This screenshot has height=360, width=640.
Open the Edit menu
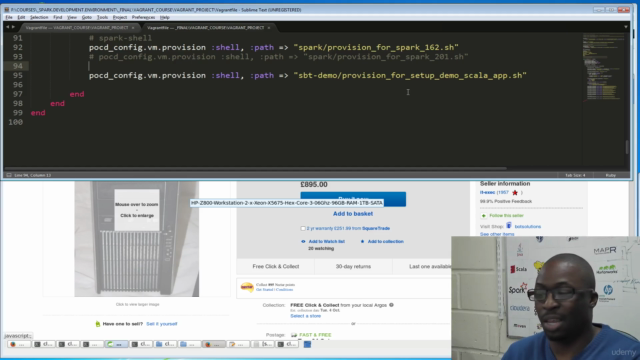tap(21, 18)
